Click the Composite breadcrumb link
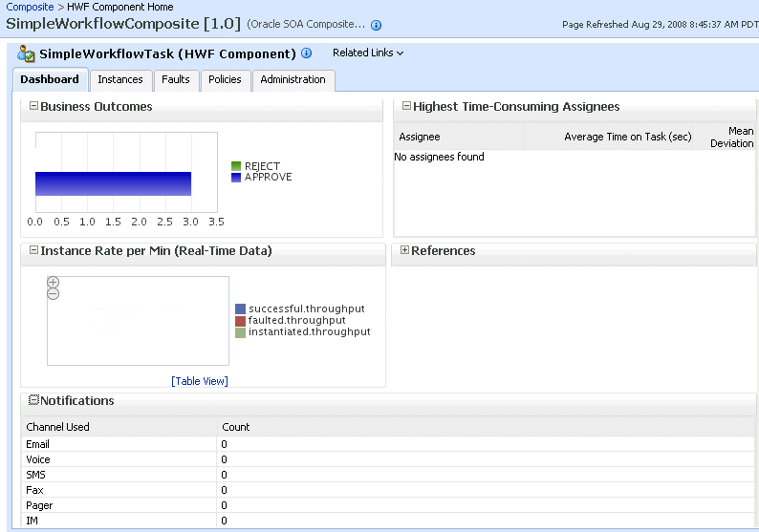The image size is (759, 532). tap(30, 7)
